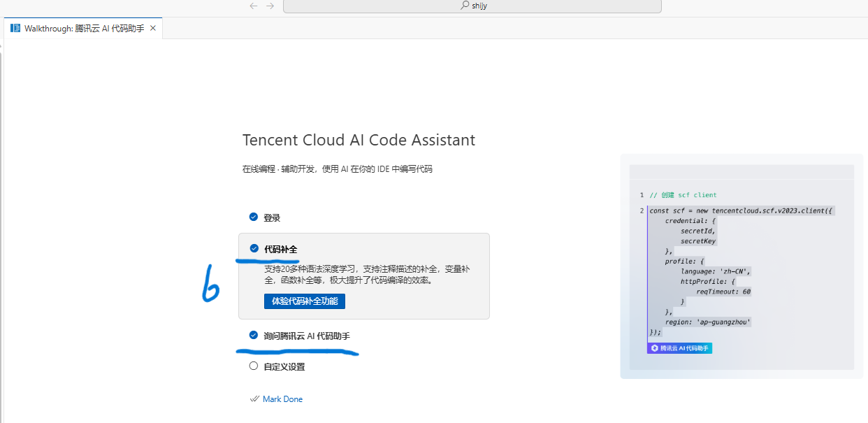The width and height of the screenshot is (868, 423).
Task: Select the 代码补全 step title
Action: pos(281,249)
